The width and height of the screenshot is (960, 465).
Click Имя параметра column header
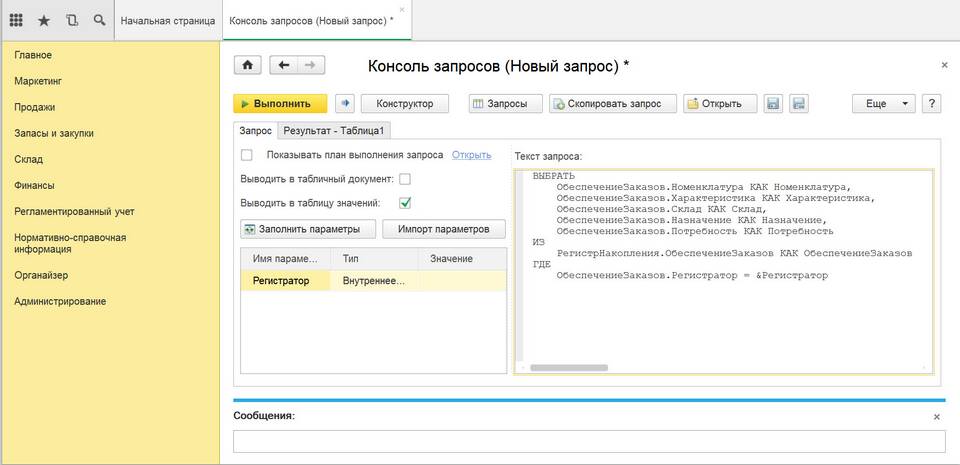click(x=285, y=259)
